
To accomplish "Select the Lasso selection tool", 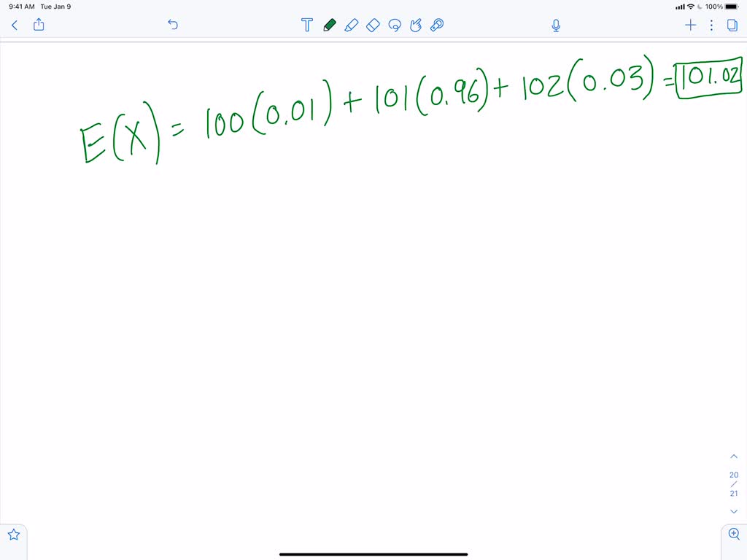I will pos(395,25).
